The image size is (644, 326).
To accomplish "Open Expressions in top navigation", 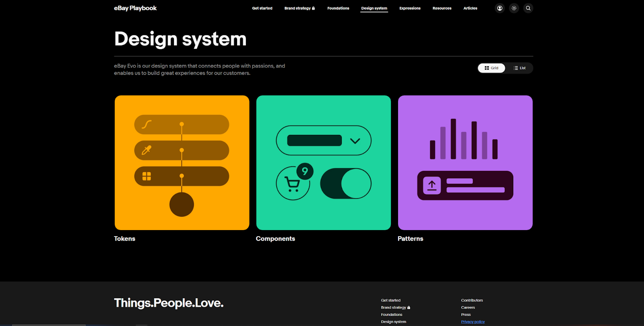I will tap(410, 8).
